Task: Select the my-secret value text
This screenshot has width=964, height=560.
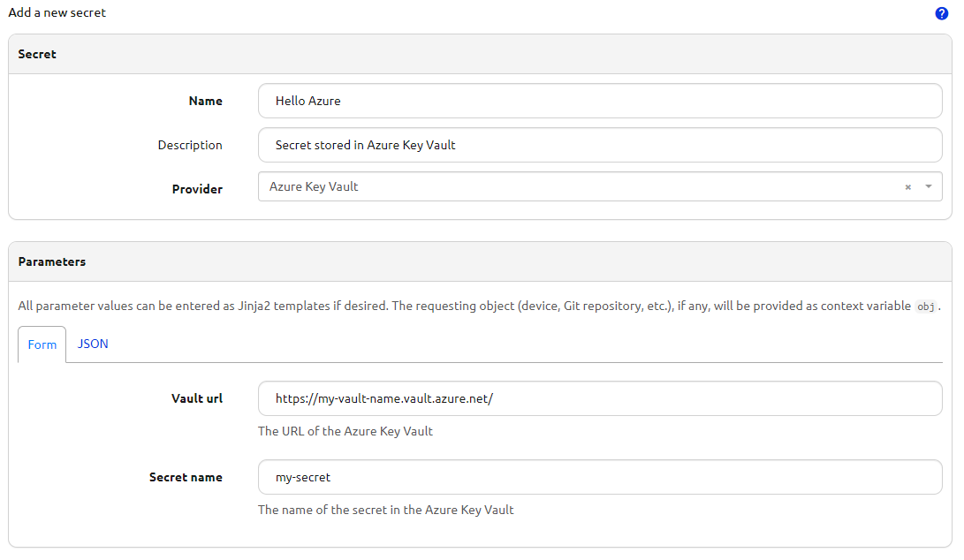Action: click(x=300, y=477)
